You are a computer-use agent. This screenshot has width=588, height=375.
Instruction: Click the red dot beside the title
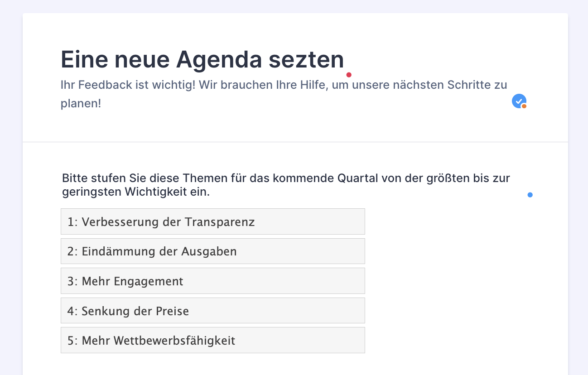click(349, 75)
